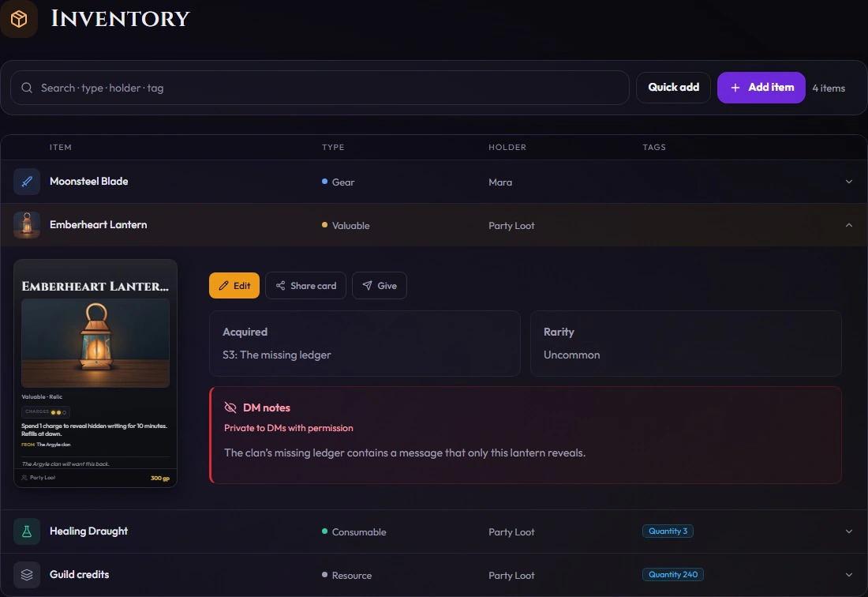868x597 pixels.
Task: Open Quick add
Action: [673, 88]
